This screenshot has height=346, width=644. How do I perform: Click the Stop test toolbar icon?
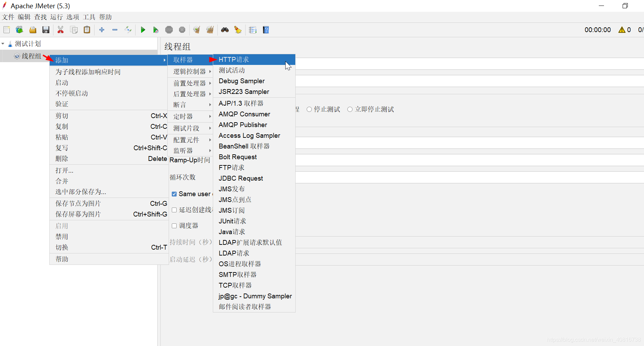pyautogui.click(x=169, y=30)
